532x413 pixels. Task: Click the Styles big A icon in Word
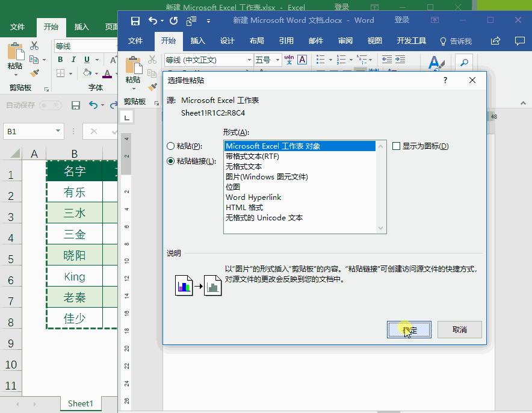tap(436, 63)
